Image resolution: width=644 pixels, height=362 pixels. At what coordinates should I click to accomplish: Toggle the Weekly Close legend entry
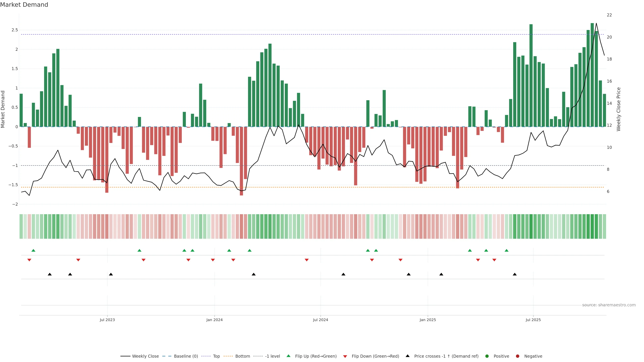145,356
